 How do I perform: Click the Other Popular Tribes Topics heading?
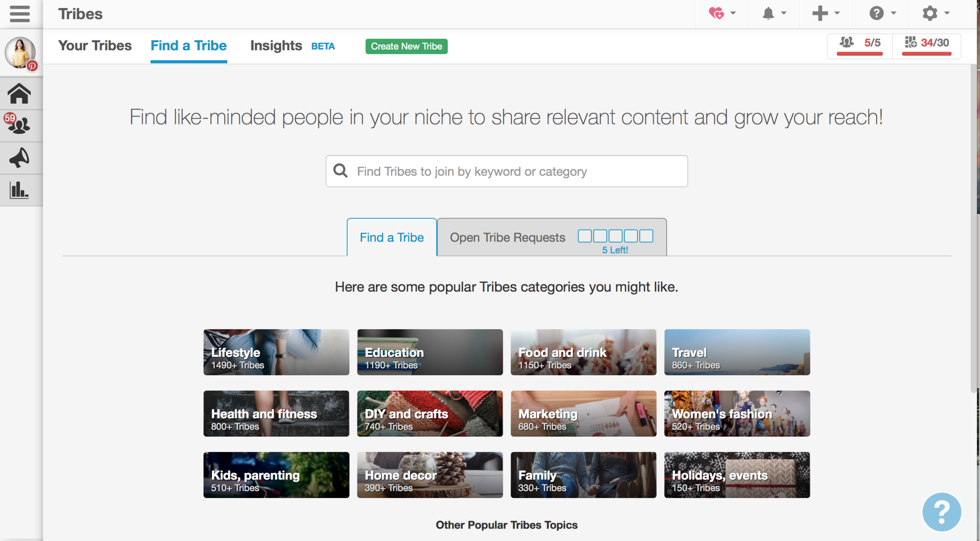(x=506, y=525)
